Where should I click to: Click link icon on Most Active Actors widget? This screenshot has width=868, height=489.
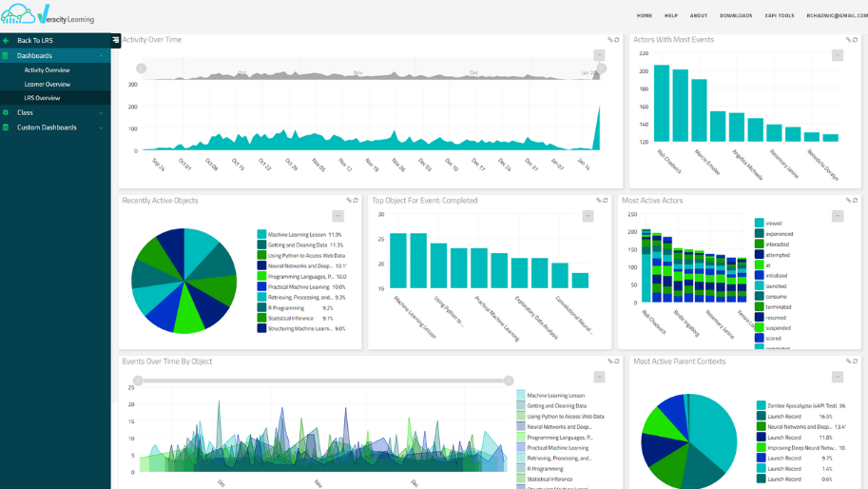tap(849, 201)
